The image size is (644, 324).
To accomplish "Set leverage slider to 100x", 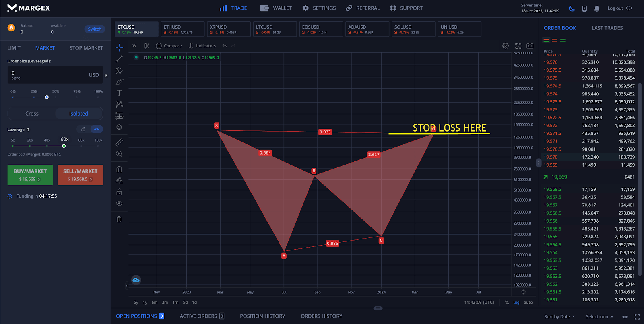I will [98, 146].
